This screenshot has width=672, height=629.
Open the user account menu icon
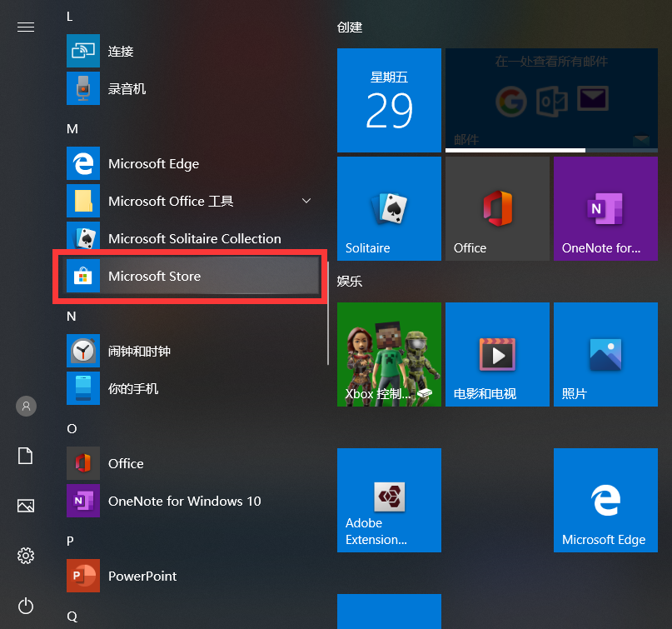[26, 406]
